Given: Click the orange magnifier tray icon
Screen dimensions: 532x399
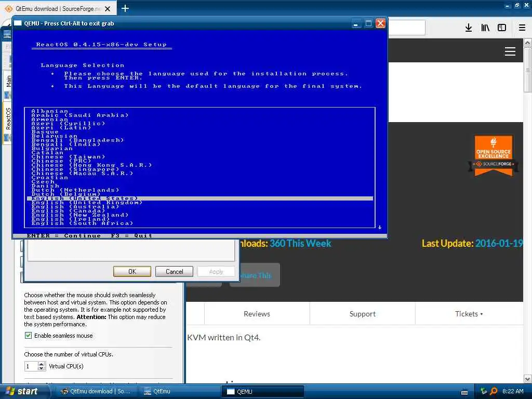Looking at the screenshot, I should tap(494, 391).
